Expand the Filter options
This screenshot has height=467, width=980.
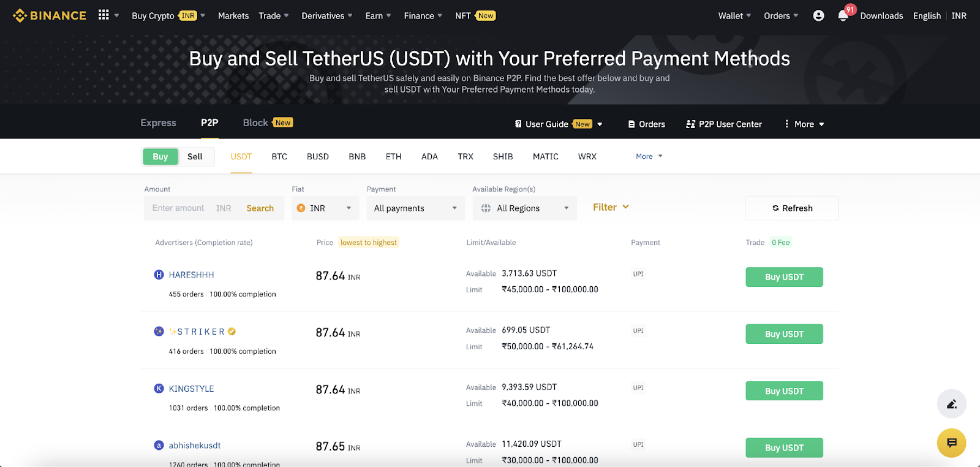click(611, 207)
